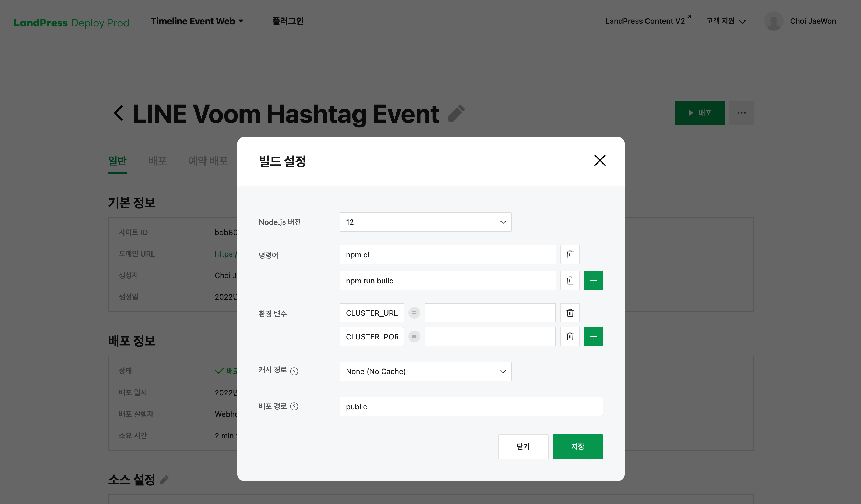Open the cache path 'None (No Cache)' dropdown
861x504 pixels.
tap(425, 371)
